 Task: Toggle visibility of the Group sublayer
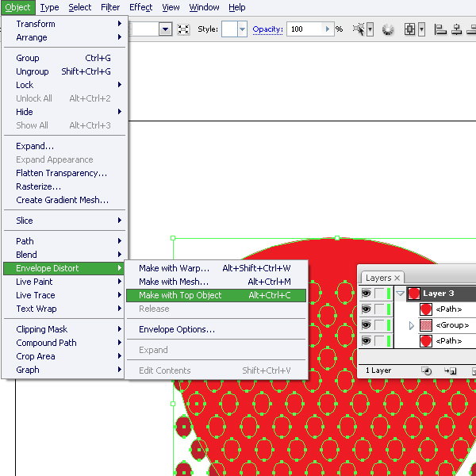pyautogui.click(x=366, y=325)
